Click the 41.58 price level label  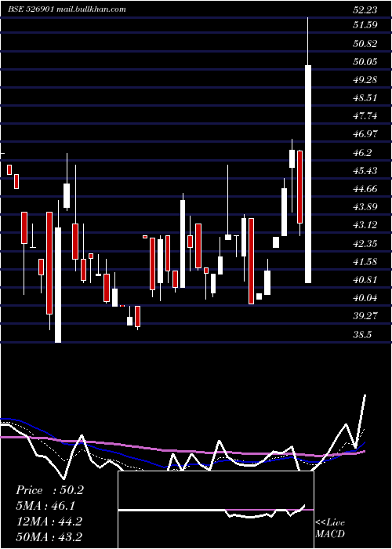tap(365, 261)
